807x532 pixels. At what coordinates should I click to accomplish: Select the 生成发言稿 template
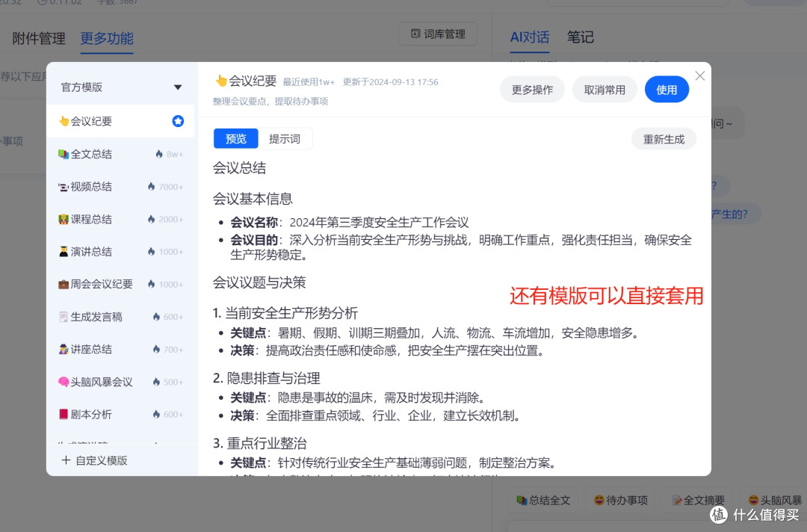(x=121, y=317)
